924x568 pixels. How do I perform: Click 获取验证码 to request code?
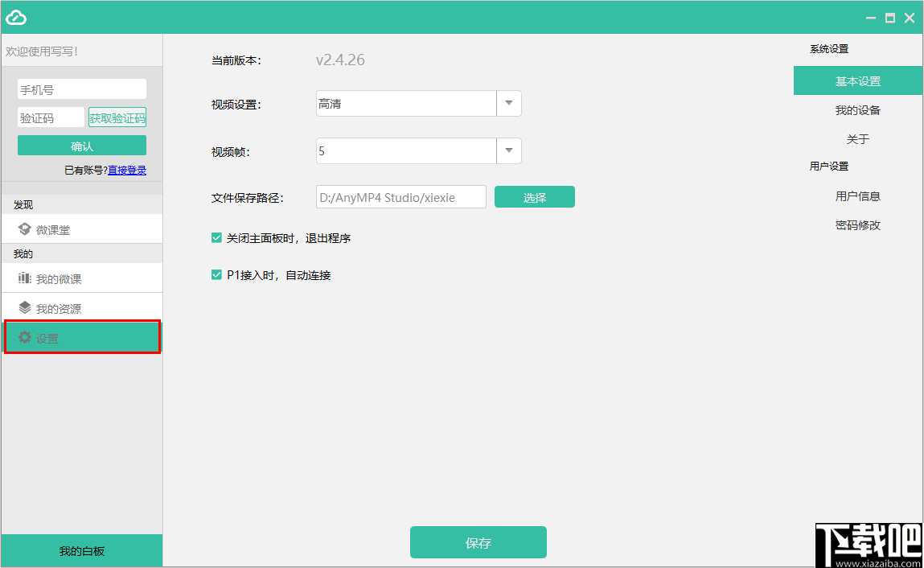pos(117,117)
